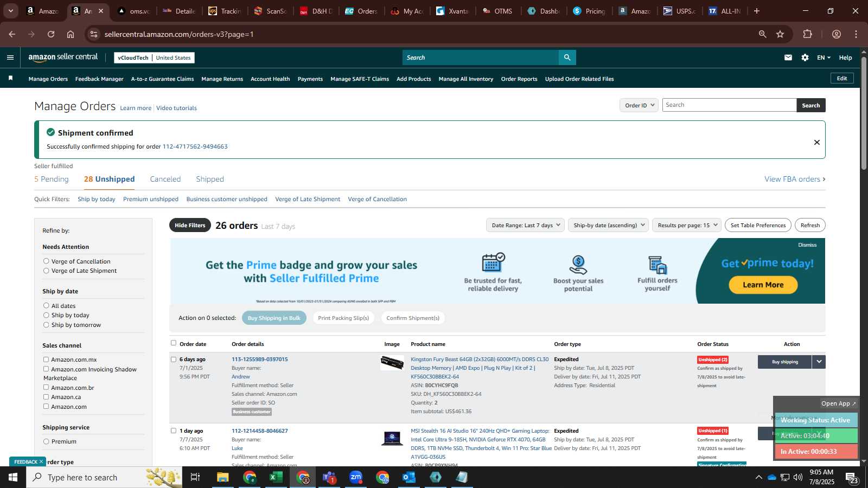Image resolution: width=868 pixels, height=488 pixels.
Task: Select the Verge of Cancellation radio button
Action: [46, 261]
